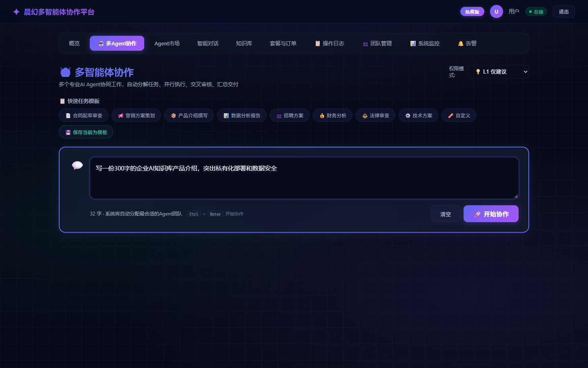Image resolution: width=588 pixels, height=368 pixels.
Task: Click the 免费版 plan badge
Action: tap(472, 11)
